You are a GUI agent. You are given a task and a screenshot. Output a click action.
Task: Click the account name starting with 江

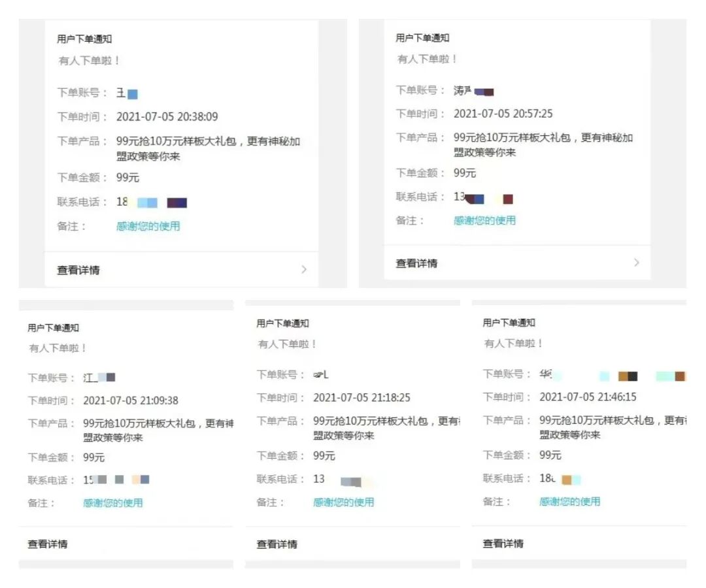click(x=99, y=378)
